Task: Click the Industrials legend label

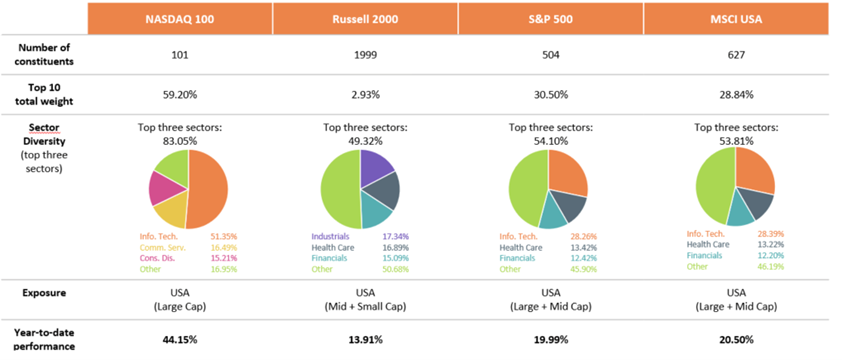Action: coord(330,236)
